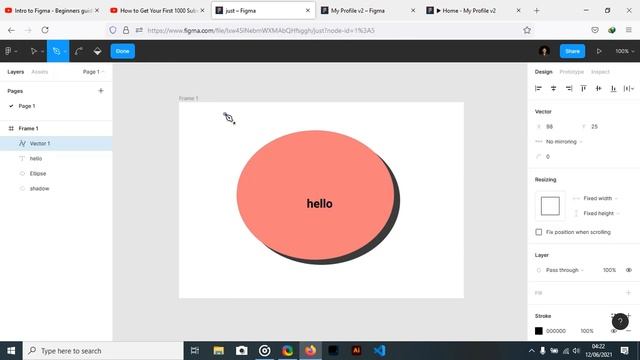Click the blue Share button

coord(572,51)
